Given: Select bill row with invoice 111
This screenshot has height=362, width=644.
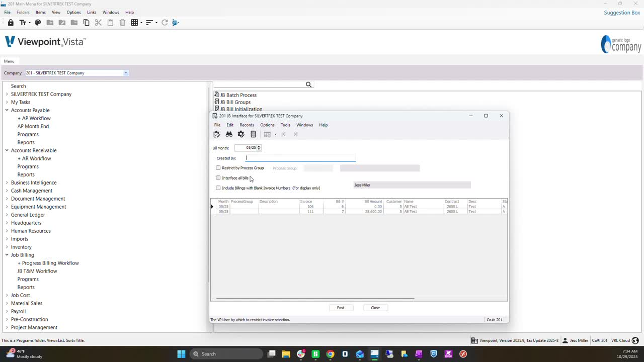Looking at the screenshot, I should coord(359,212).
